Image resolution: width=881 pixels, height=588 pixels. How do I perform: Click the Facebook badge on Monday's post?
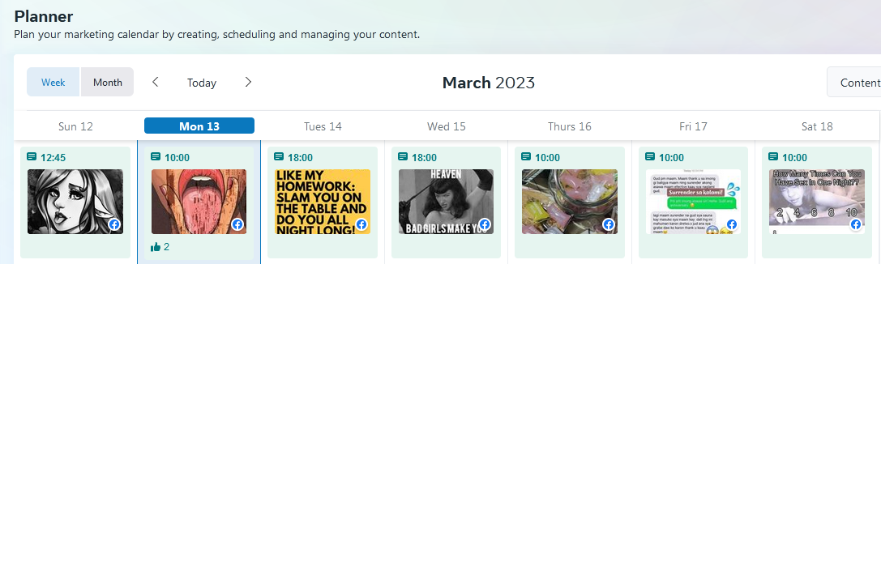237,224
